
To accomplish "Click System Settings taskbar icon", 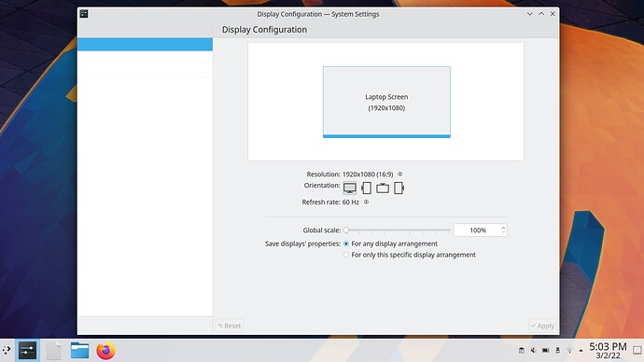I will click(x=27, y=350).
